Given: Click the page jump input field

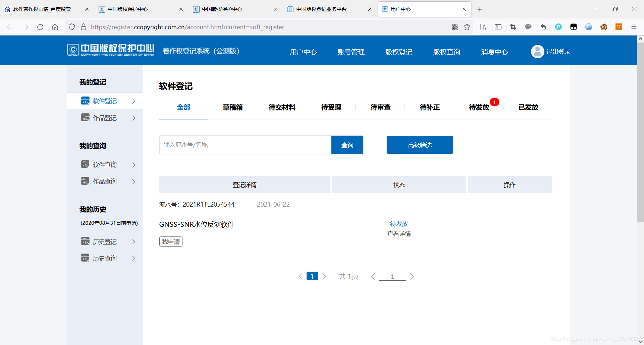Looking at the screenshot, I should pos(392,276).
